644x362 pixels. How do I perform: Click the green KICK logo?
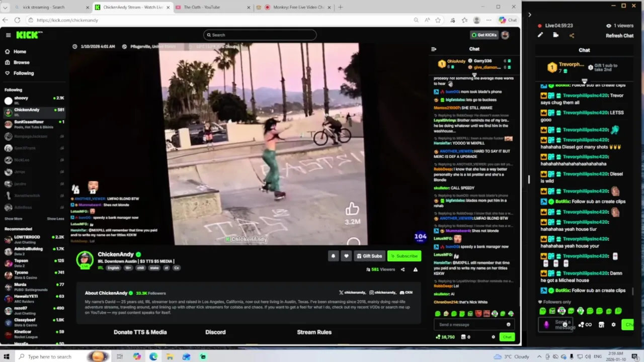(x=29, y=35)
